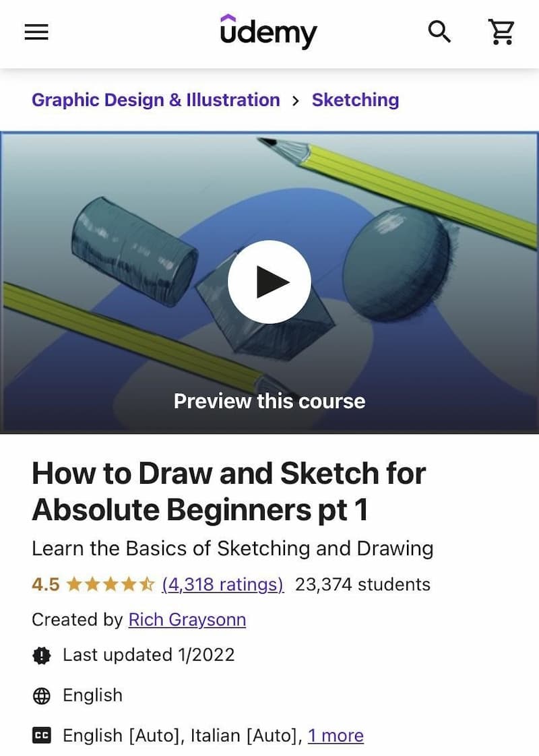Click the Udemy logo
Viewport: 539px width, 756px height.
point(269,32)
